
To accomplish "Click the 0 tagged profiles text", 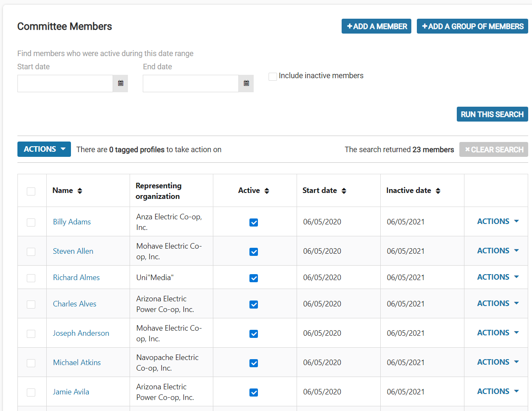I will point(137,150).
